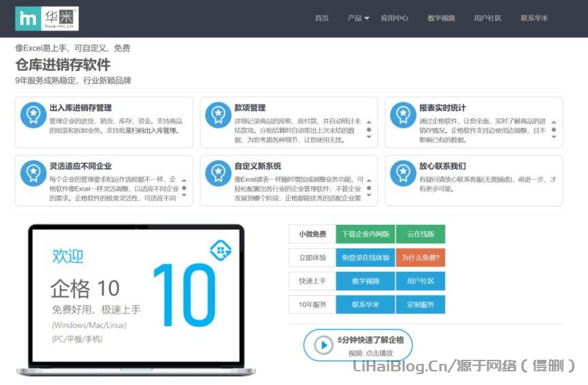Image resolution: width=588 pixels, height=385 pixels.
Task: Open 用户社区 in top navigation
Action: point(487,18)
